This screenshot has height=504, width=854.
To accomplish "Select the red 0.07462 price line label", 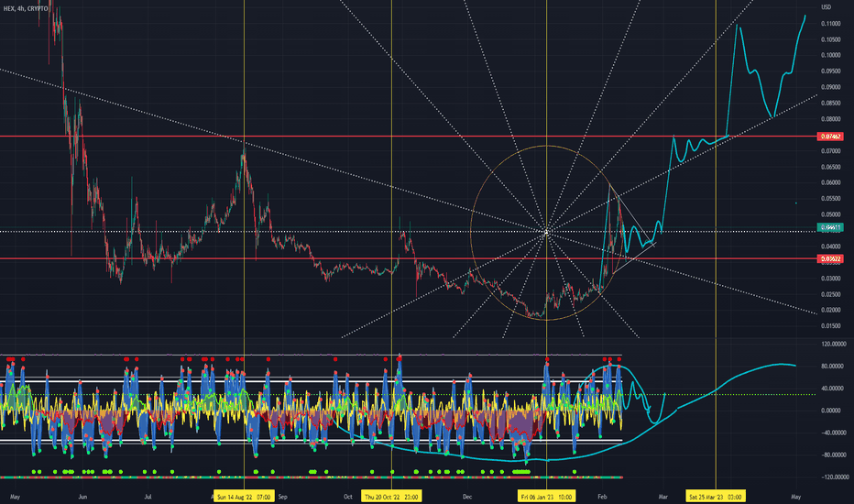I will (830, 137).
